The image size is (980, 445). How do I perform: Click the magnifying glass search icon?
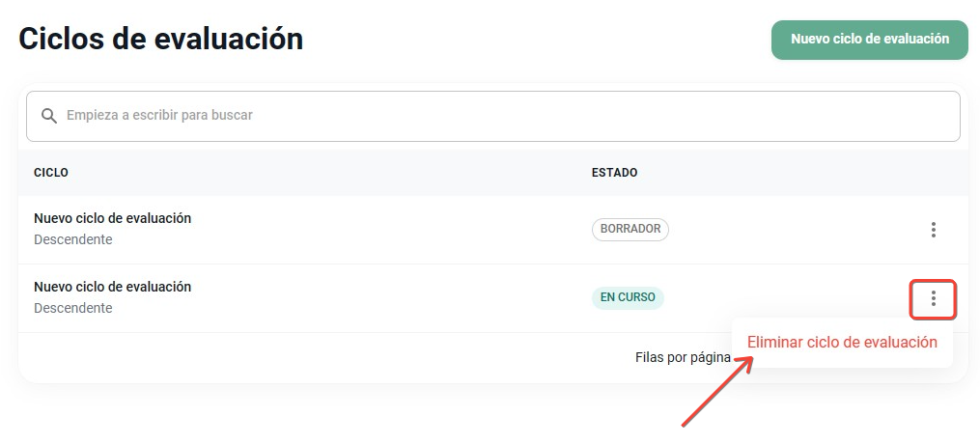click(x=48, y=116)
